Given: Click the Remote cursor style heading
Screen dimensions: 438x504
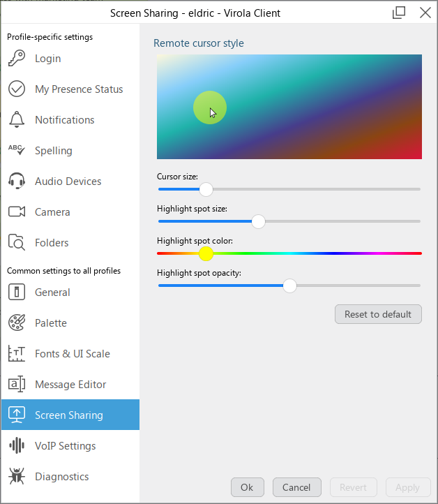Looking at the screenshot, I should 199,43.
